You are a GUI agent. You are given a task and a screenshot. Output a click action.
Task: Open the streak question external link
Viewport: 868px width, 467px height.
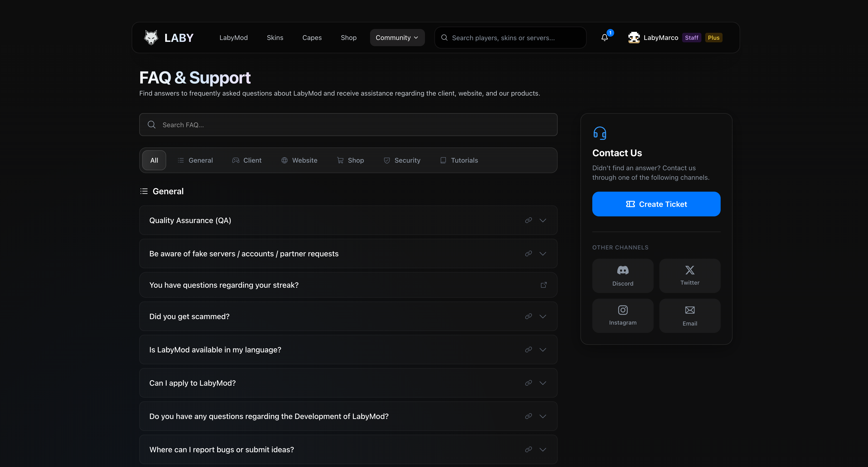(544, 285)
